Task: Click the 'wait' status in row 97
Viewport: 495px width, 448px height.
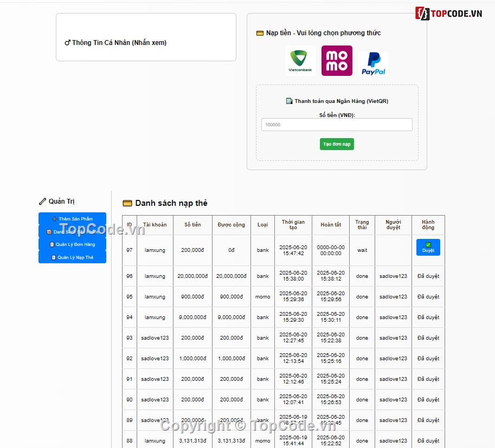Action: click(x=362, y=250)
